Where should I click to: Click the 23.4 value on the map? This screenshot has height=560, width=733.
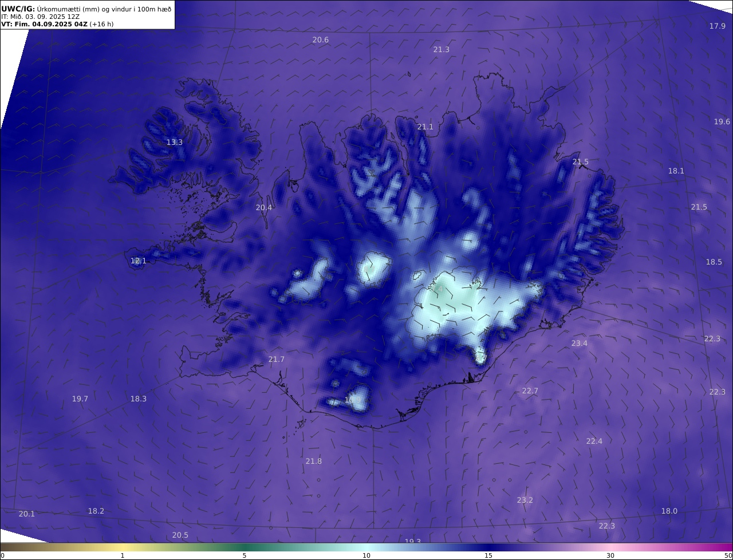pos(580,343)
